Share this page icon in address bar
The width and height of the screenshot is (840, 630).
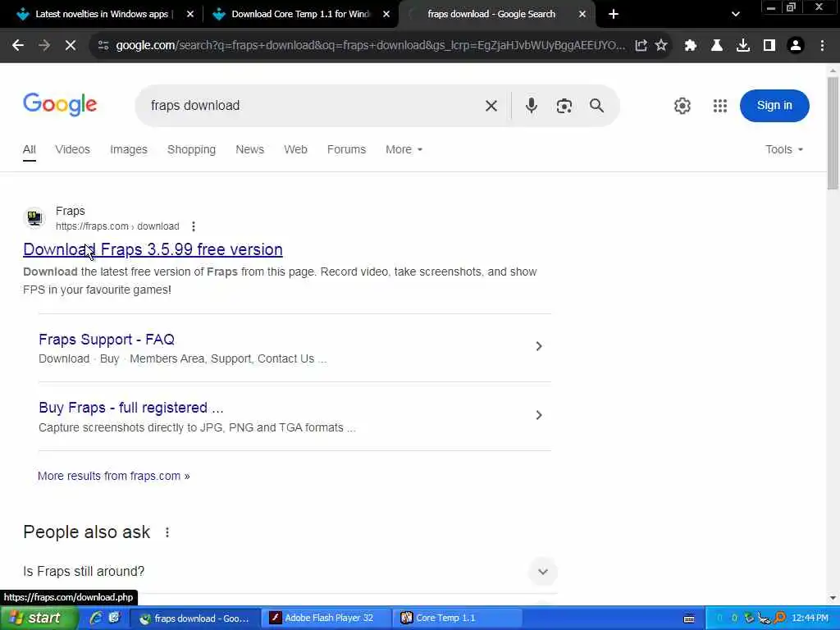[x=641, y=46]
